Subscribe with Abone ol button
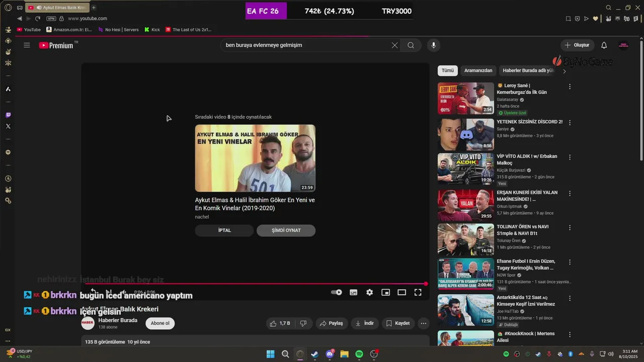The image size is (644, 362). pyautogui.click(x=160, y=323)
